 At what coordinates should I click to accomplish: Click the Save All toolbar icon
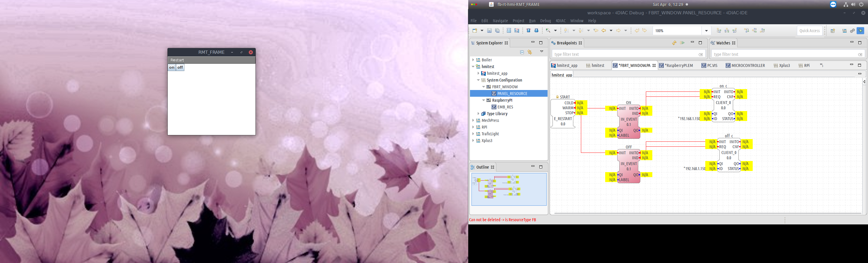click(x=497, y=31)
